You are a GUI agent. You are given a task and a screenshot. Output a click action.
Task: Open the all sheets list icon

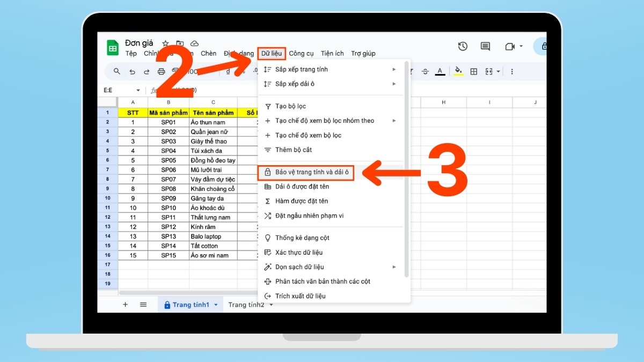coord(143,304)
